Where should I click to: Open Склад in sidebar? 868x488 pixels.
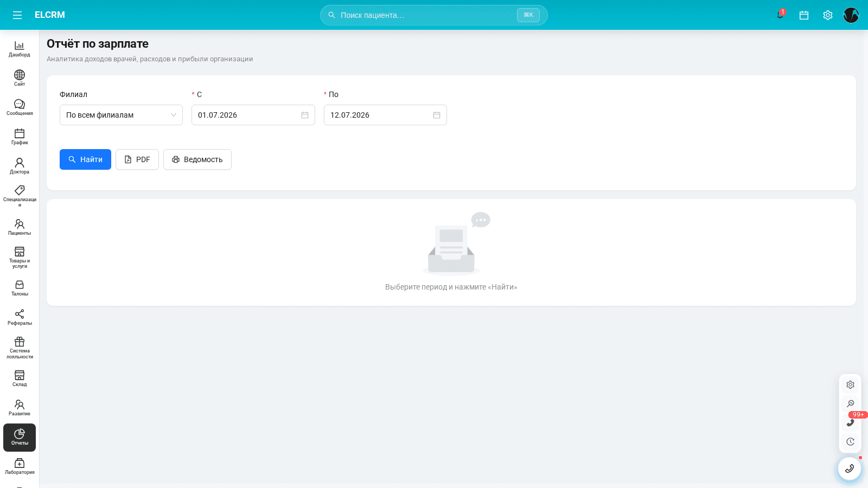20,378
